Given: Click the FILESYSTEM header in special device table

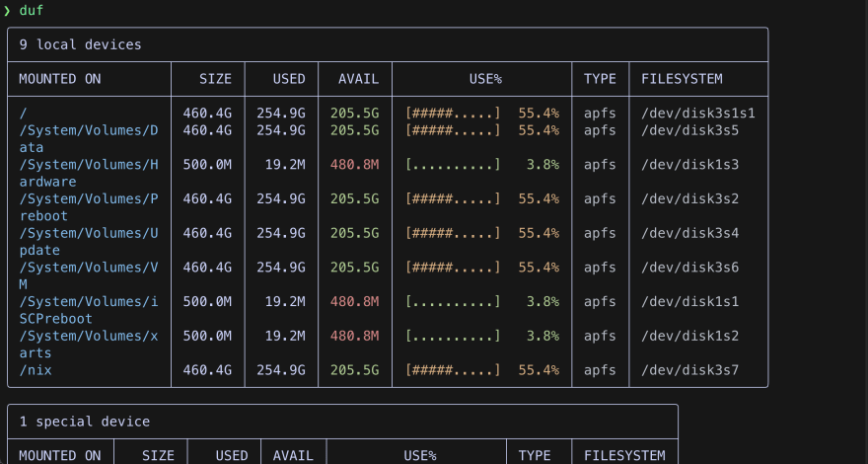Looking at the screenshot, I should pos(624,456).
